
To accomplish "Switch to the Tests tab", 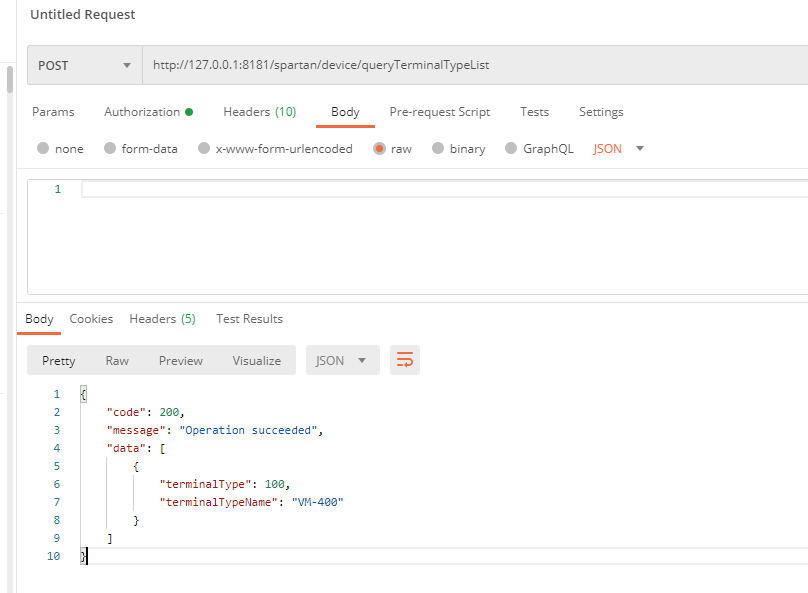I will tap(534, 112).
